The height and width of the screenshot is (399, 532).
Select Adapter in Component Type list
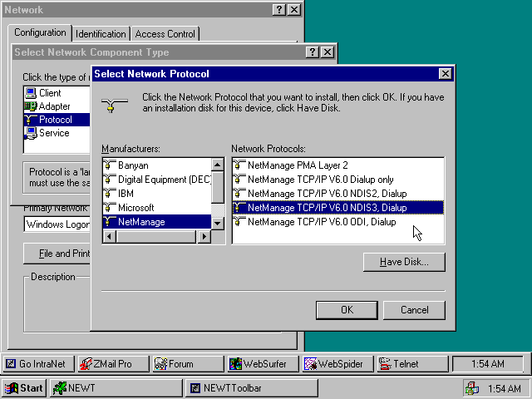tap(57, 106)
